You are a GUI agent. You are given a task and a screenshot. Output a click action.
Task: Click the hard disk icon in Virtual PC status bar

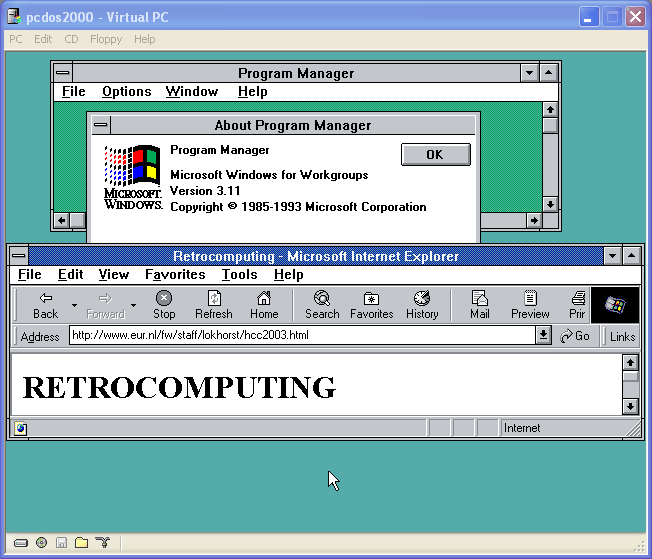click(20, 543)
